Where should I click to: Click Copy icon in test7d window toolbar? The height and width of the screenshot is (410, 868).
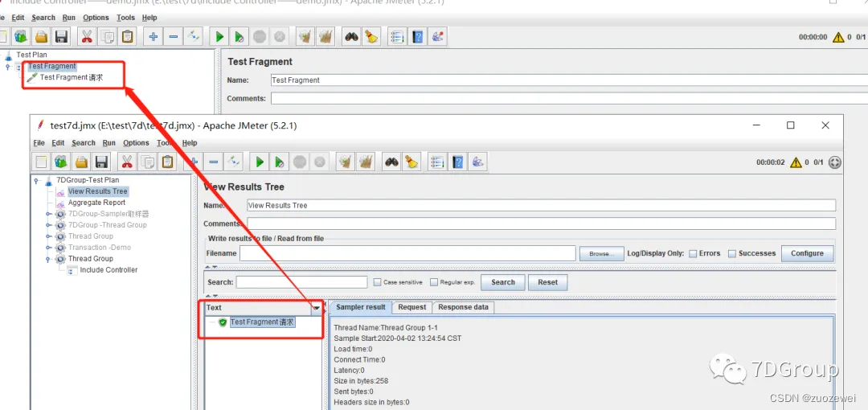coord(147,162)
